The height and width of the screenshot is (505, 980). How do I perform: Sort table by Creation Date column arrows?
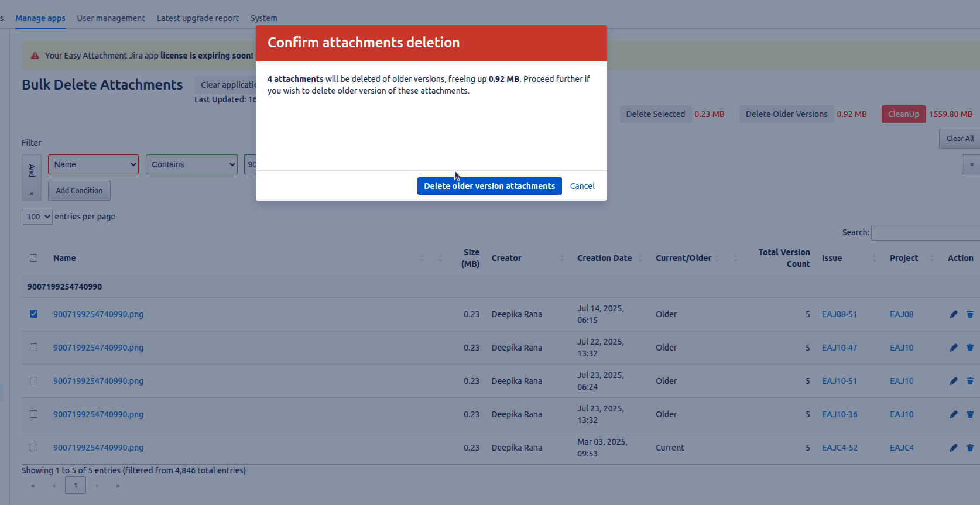click(x=640, y=258)
